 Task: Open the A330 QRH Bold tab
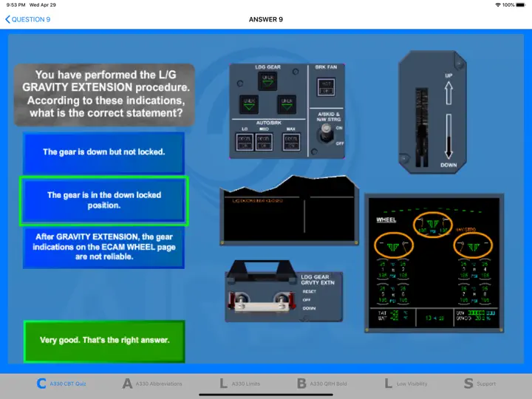tap(322, 383)
